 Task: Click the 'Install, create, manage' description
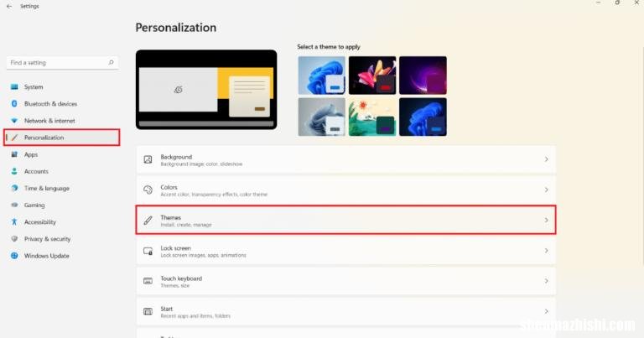(x=186, y=225)
